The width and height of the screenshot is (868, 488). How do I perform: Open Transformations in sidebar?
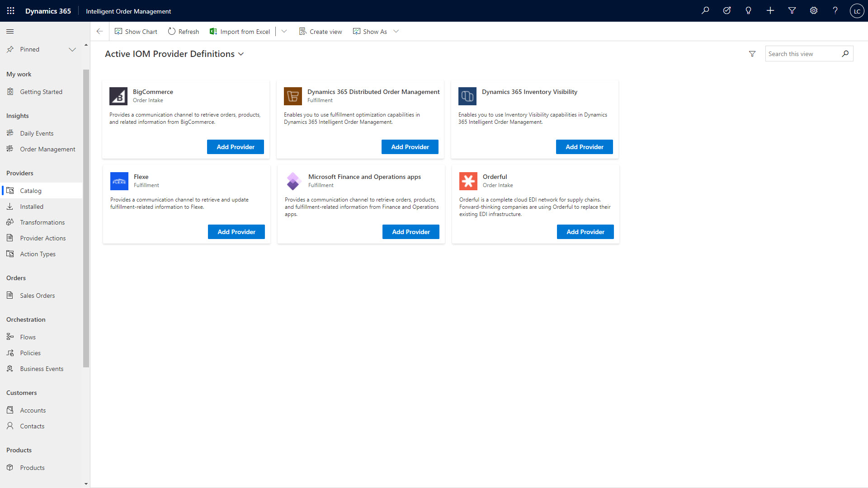(x=41, y=222)
